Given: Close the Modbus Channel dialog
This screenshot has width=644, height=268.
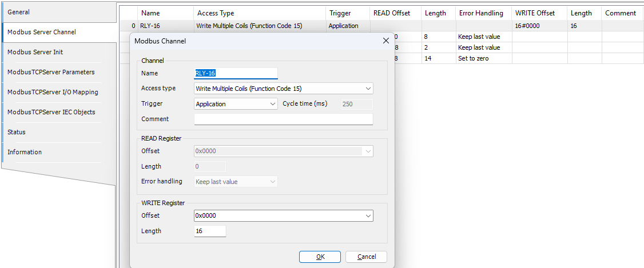Looking at the screenshot, I should (x=385, y=41).
